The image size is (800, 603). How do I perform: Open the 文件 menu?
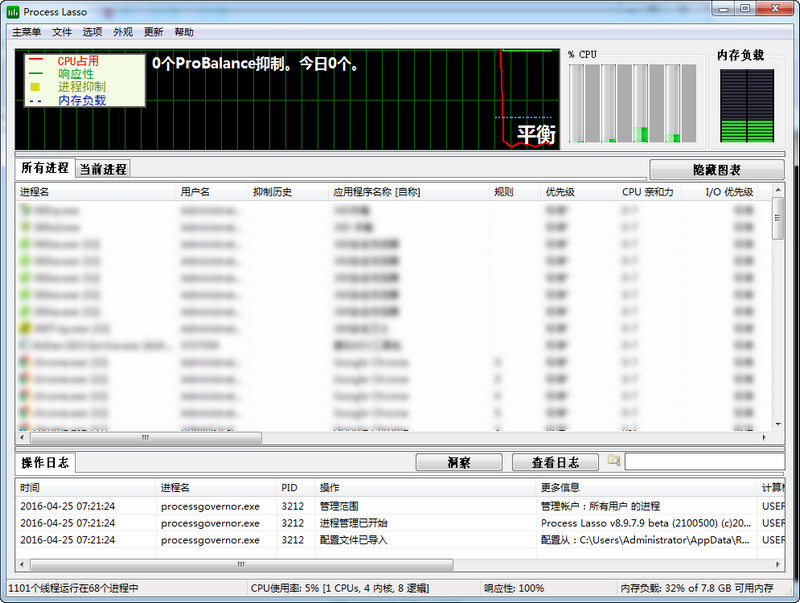click(62, 32)
